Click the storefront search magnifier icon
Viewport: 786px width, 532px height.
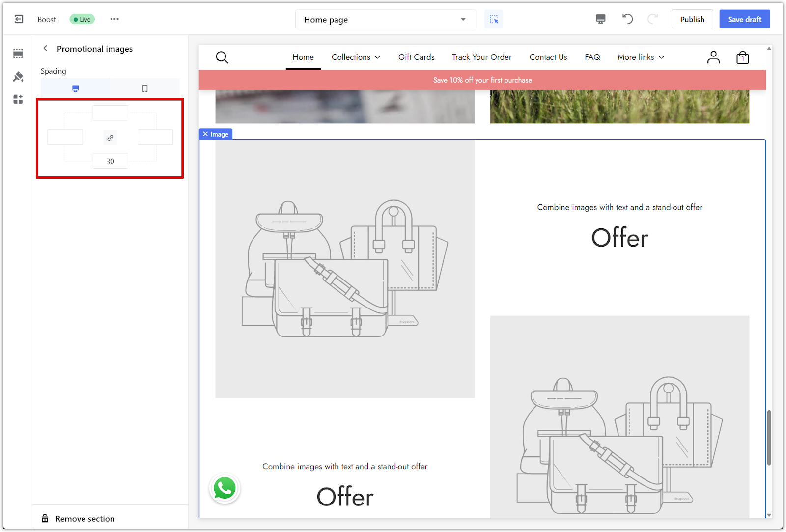[222, 57]
